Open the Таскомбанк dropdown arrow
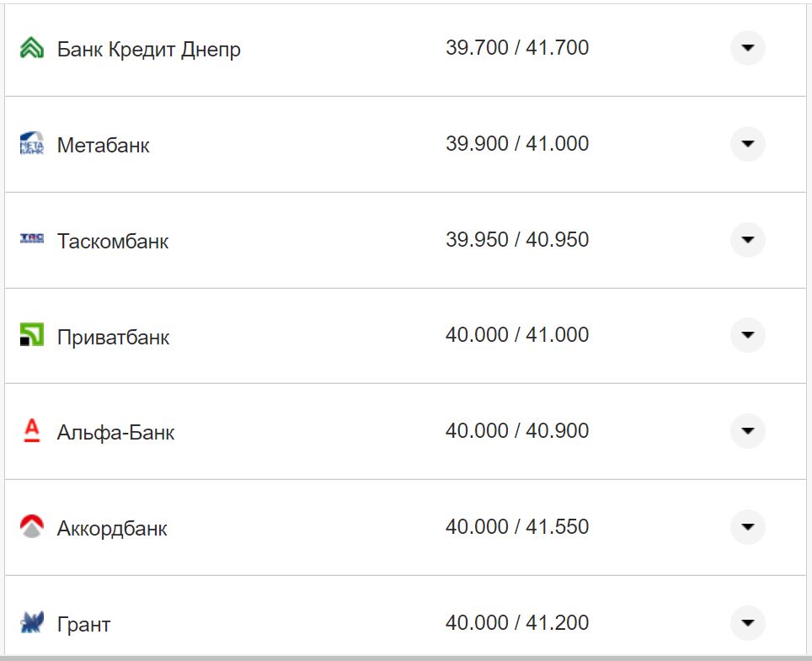The width and height of the screenshot is (812, 661). tap(747, 240)
